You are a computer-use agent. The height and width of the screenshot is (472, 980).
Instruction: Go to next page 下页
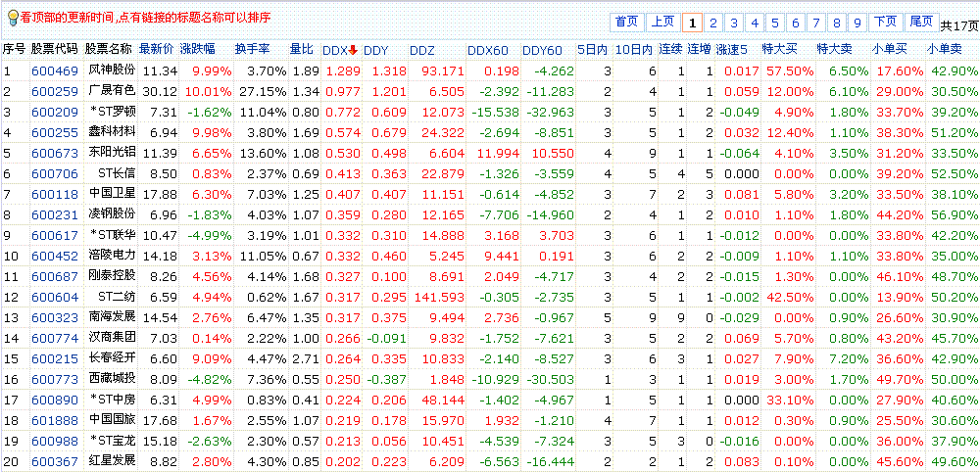(885, 23)
